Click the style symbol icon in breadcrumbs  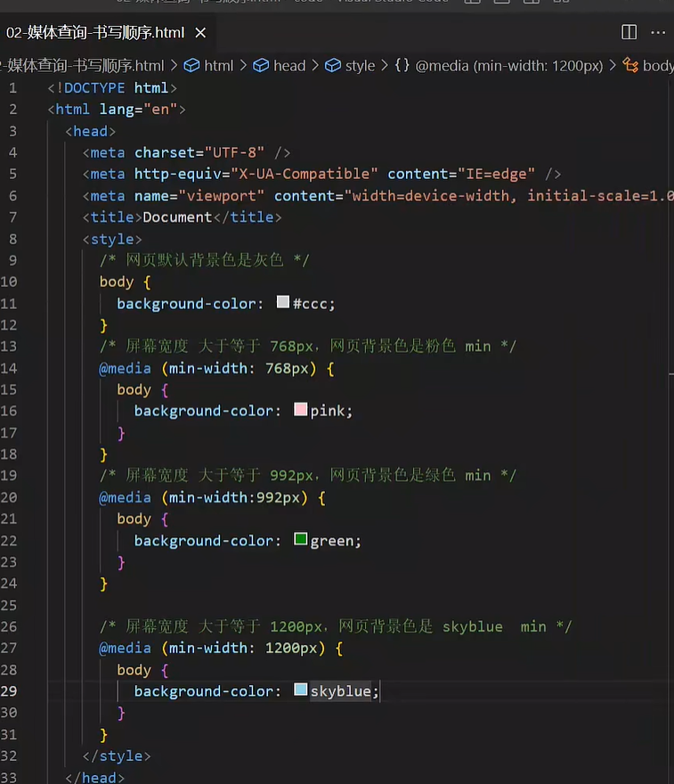pos(332,66)
